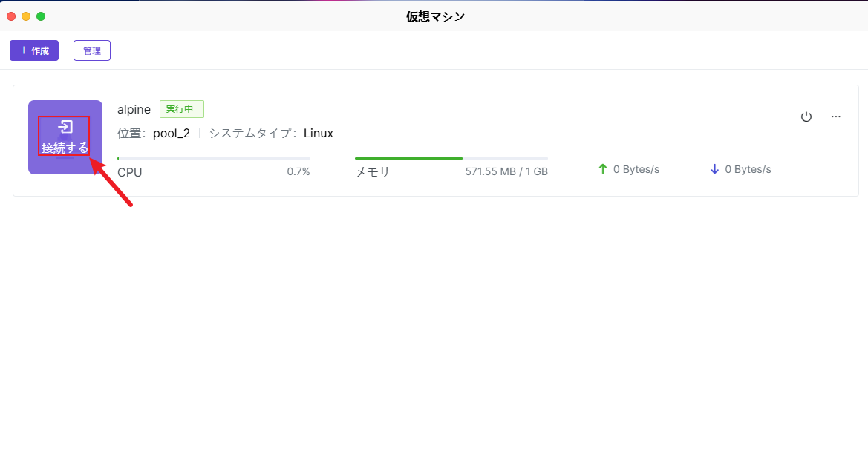Click the pool_2 location value
This screenshot has width=868, height=469.
pyautogui.click(x=172, y=134)
